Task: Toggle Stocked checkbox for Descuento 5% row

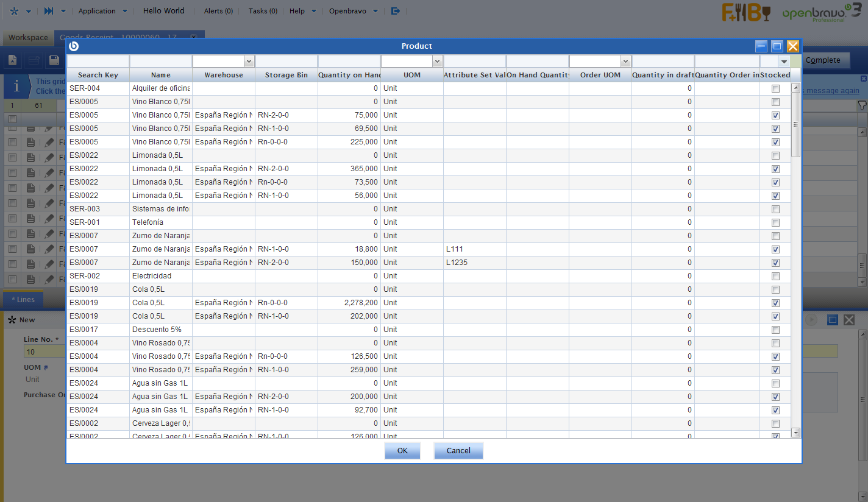Action: pyautogui.click(x=775, y=330)
